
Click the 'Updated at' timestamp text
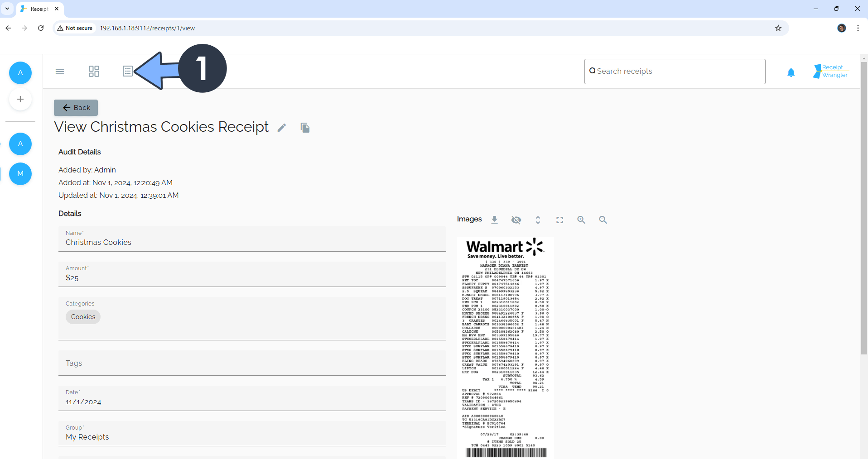pyautogui.click(x=119, y=195)
